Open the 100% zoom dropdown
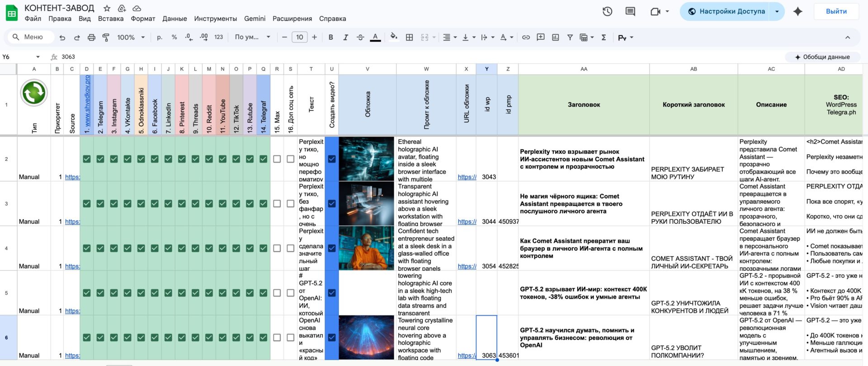The image size is (868, 366). [x=131, y=38]
